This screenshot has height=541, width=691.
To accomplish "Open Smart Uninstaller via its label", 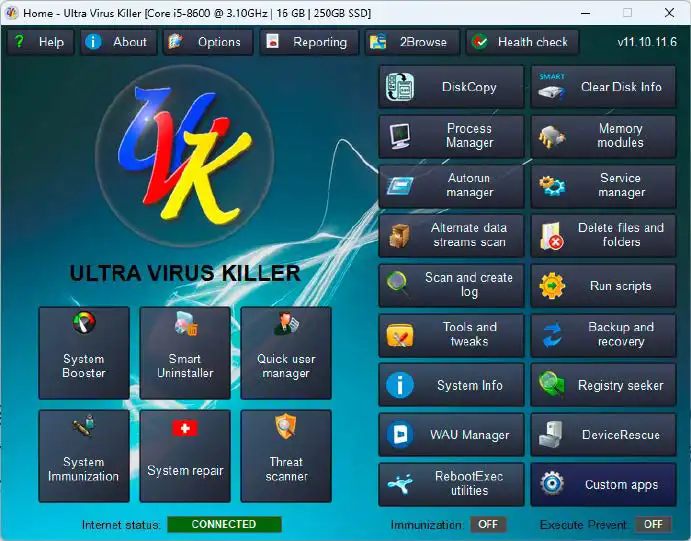I will pos(185,366).
